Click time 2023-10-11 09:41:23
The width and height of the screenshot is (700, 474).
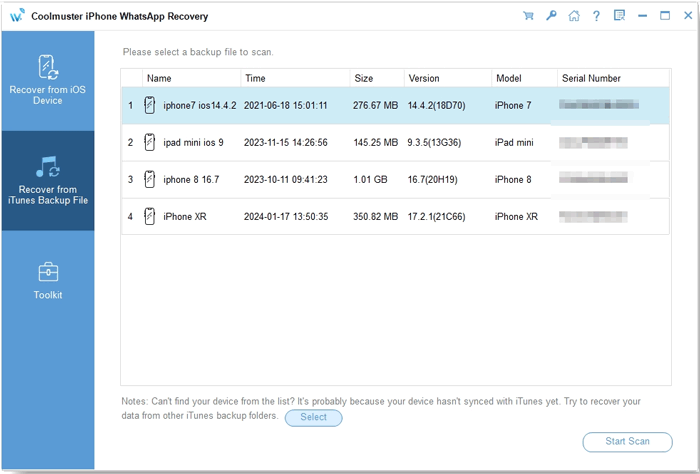pyautogui.click(x=285, y=179)
